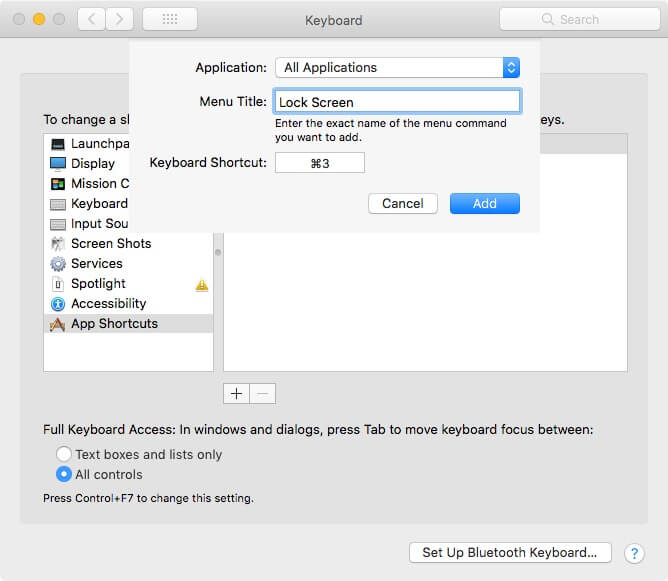The width and height of the screenshot is (668, 581).
Task: Click the divider handle between the two lists
Action: pos(218,253)
